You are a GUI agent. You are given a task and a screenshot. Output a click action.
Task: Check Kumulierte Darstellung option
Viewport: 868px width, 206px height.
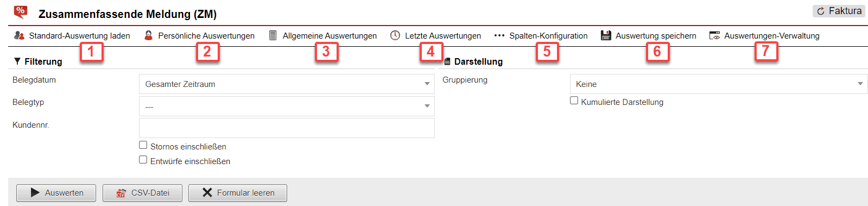click(574, 101)
